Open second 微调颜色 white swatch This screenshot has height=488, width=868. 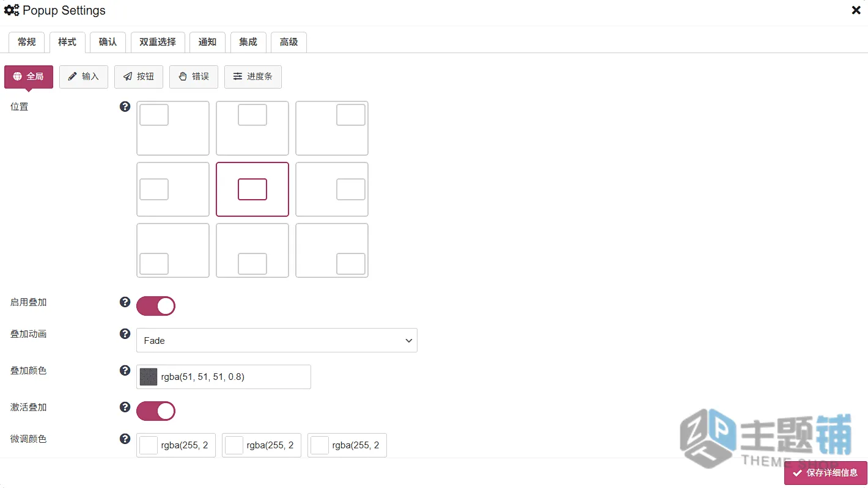tap(234, 445)
